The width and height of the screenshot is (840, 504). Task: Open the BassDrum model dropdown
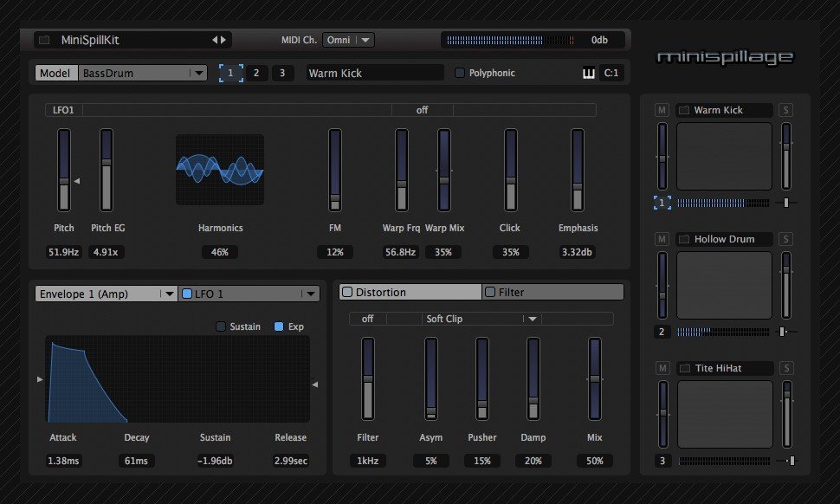click(x=143, y=73)
